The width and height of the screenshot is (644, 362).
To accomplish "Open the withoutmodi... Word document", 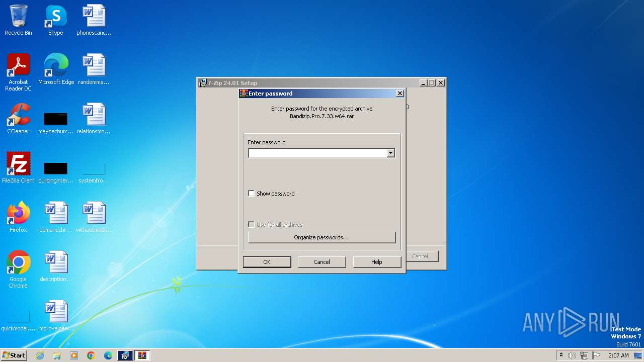I will click(x=94, y=217).
